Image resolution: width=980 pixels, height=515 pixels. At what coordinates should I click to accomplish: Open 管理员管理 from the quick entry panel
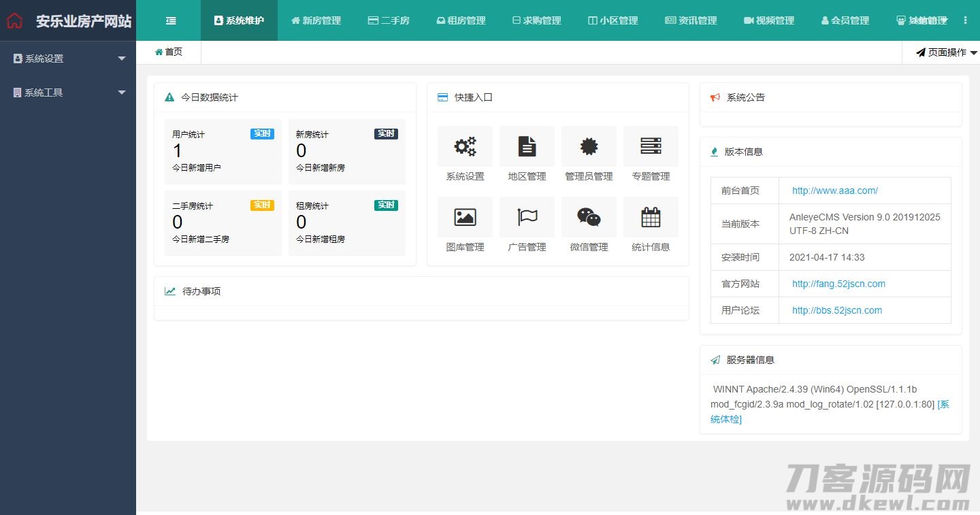point(589,146)
